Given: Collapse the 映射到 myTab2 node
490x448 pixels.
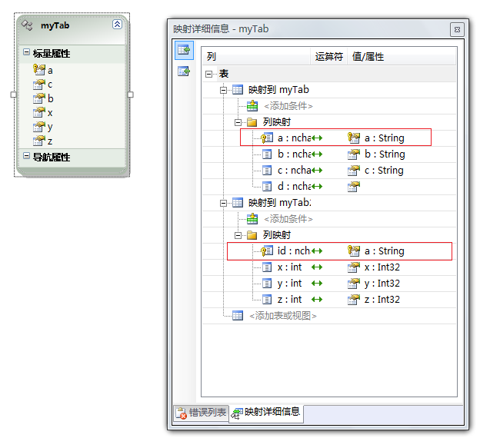Looking at the screenshot, I should [x=223, y=203].
